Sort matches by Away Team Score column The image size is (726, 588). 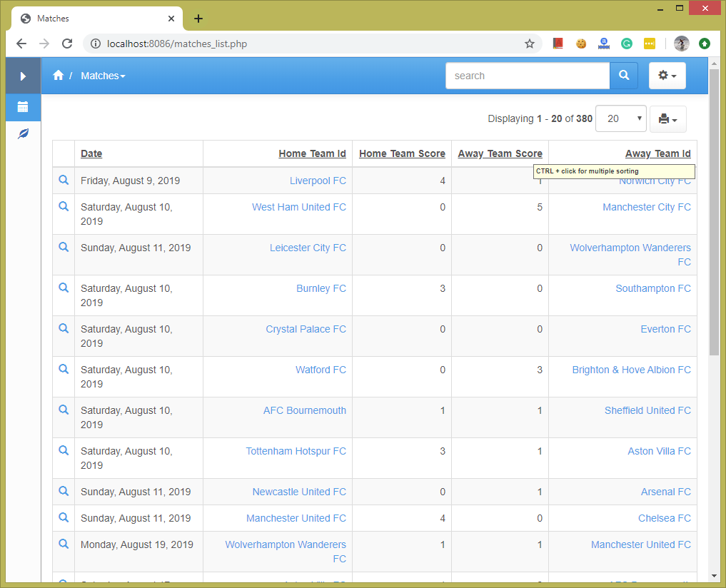coord(500,153)
